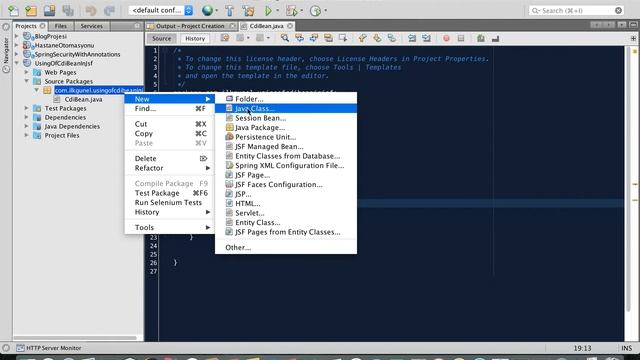Image resolution: width=640 pixels, height=360 pixels.
Task: Click the Profile Project clock icon
Action: pos(315,11)
